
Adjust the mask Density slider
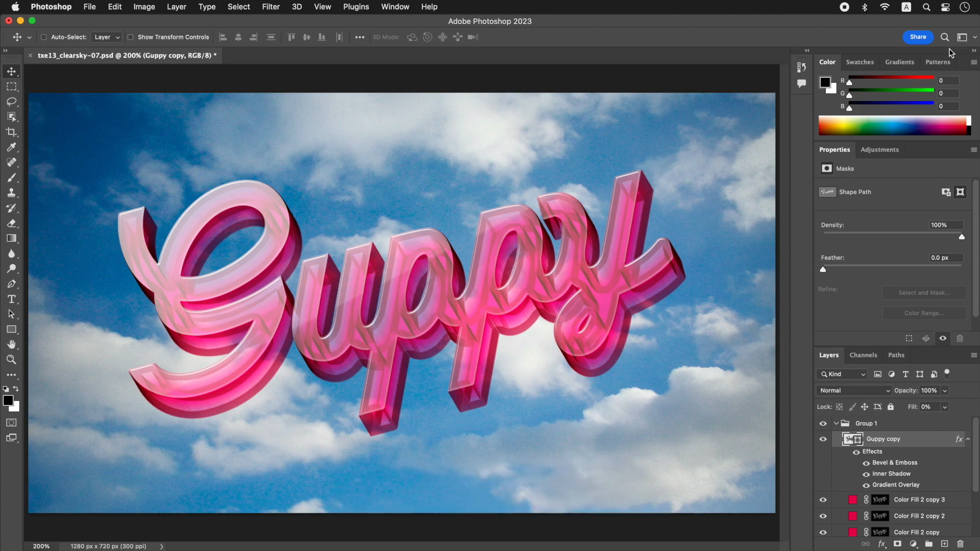point(962,237)
